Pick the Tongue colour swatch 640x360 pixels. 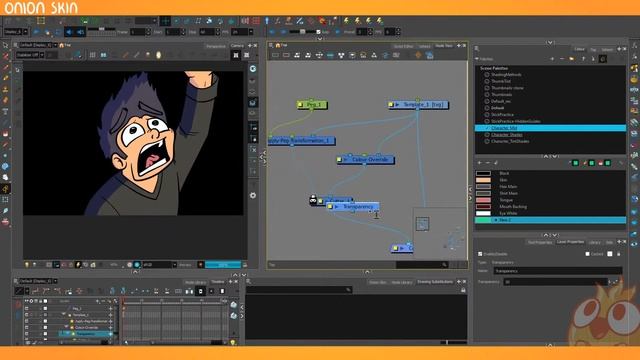point(483,200)
